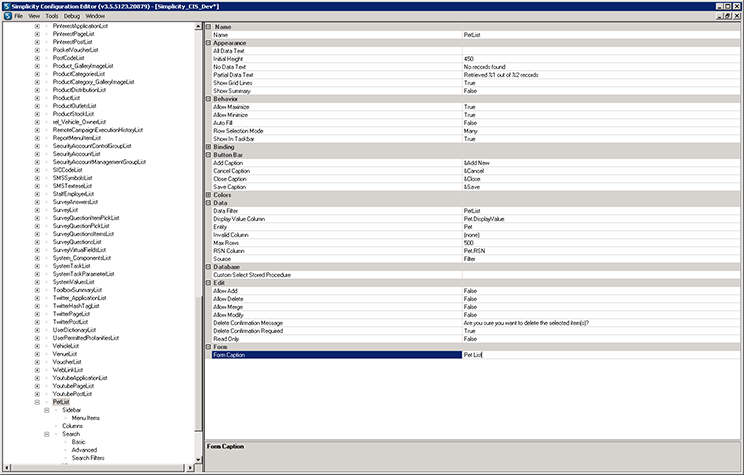Select the Advanced search node

coord(84,450)
